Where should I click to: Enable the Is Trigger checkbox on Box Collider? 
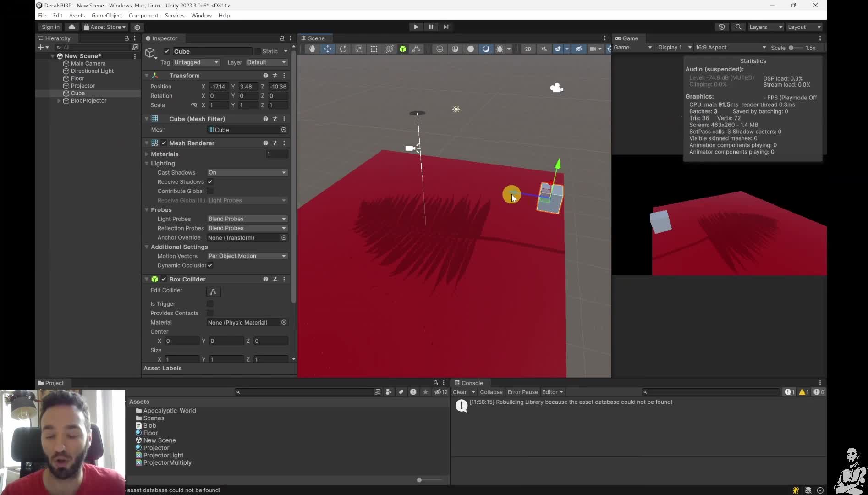click(x=210, y=304)
